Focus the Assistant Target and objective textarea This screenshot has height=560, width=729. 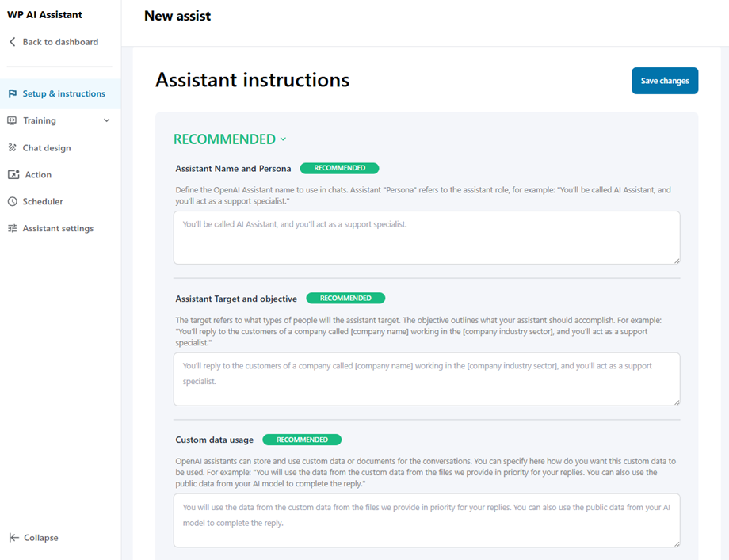click(426, 379)
